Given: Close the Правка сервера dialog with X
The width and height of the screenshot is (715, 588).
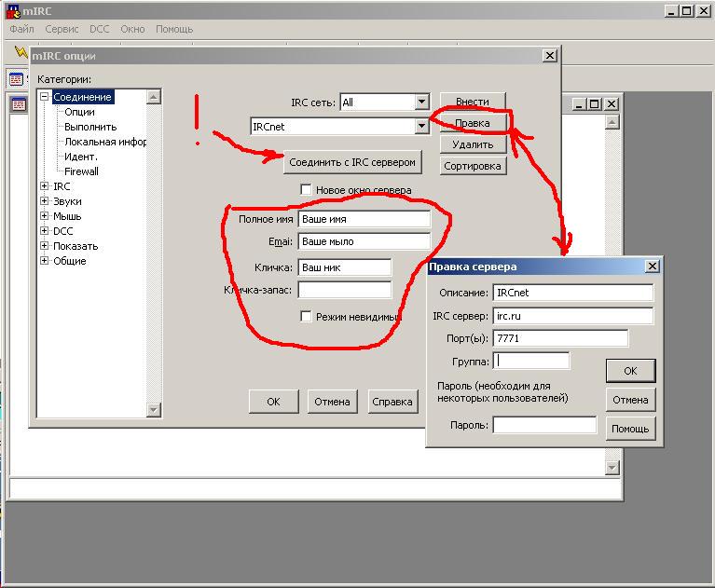Looking at the screenshot, I should 652,267.
